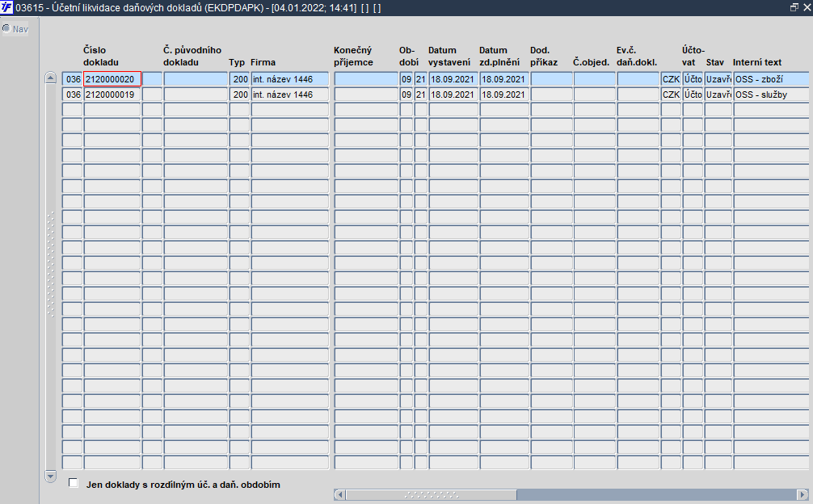Click Datum vystavení 18.09.2021 in second row
813x504 pixels.
[453, 94]
